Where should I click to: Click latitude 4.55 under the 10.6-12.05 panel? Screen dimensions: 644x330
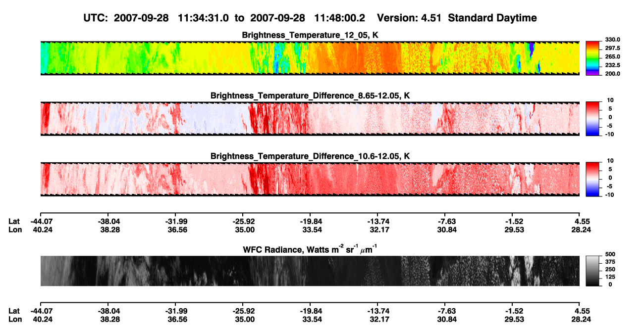click(580, 221)
